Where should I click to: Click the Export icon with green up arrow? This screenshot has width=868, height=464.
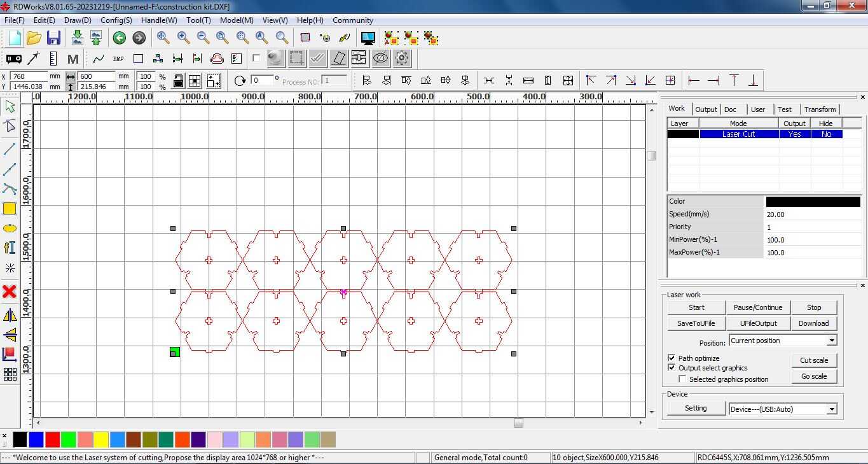96,38
